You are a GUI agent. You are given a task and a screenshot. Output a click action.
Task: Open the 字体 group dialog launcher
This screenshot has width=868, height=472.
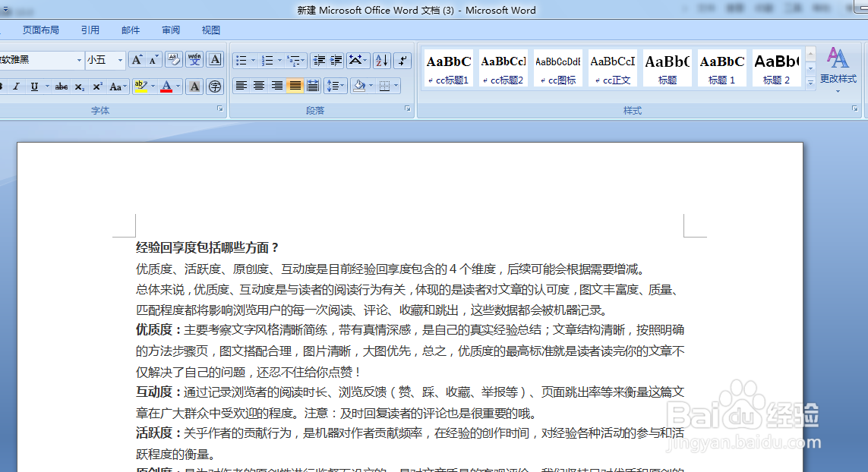click(220, 110)
